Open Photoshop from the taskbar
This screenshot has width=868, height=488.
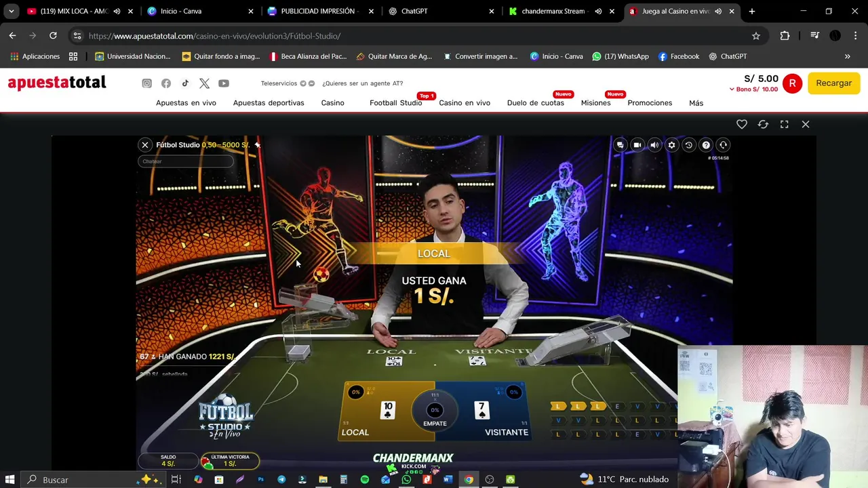pos(260,479)
